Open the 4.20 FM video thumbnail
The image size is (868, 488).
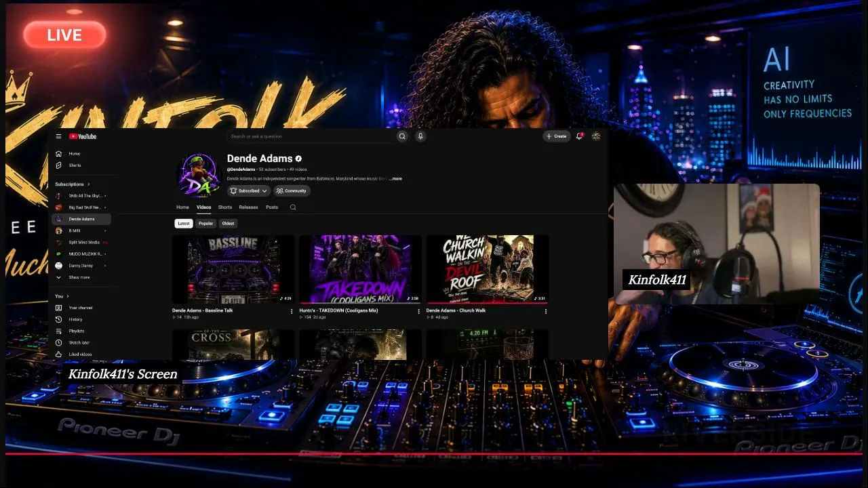(487, 344)
